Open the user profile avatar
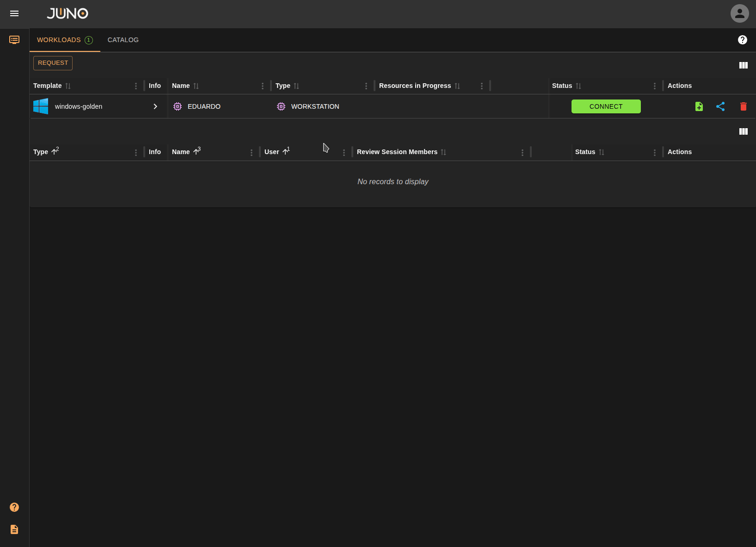This screenshot has width=756, height=547. [739, 13]
